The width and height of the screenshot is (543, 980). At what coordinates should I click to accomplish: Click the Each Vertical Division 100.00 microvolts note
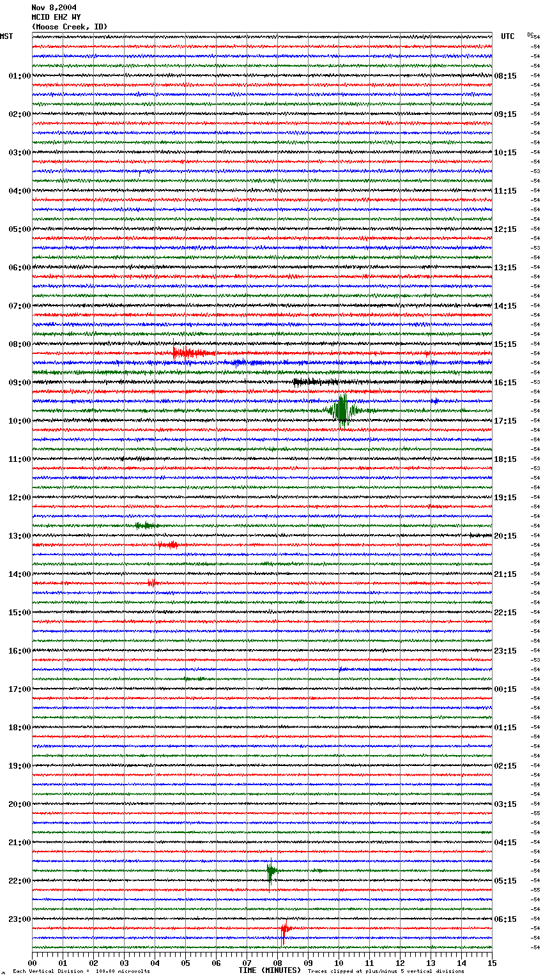pos(82,971)
